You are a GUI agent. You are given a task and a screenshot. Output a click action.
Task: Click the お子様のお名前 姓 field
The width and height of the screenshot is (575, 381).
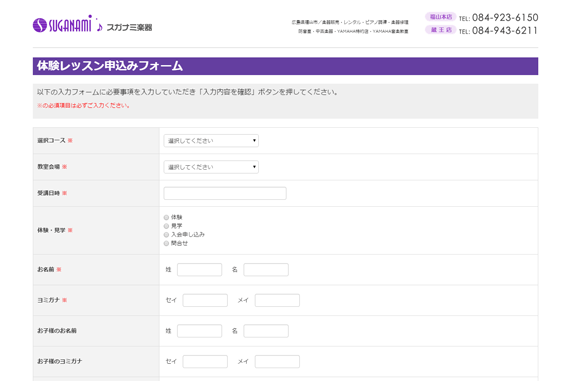coord(199,331)
